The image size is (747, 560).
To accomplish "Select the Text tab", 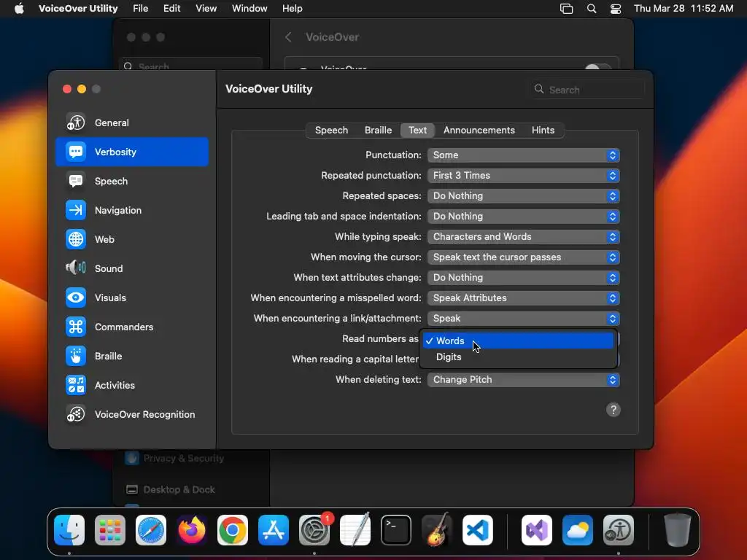I will 417,131.
